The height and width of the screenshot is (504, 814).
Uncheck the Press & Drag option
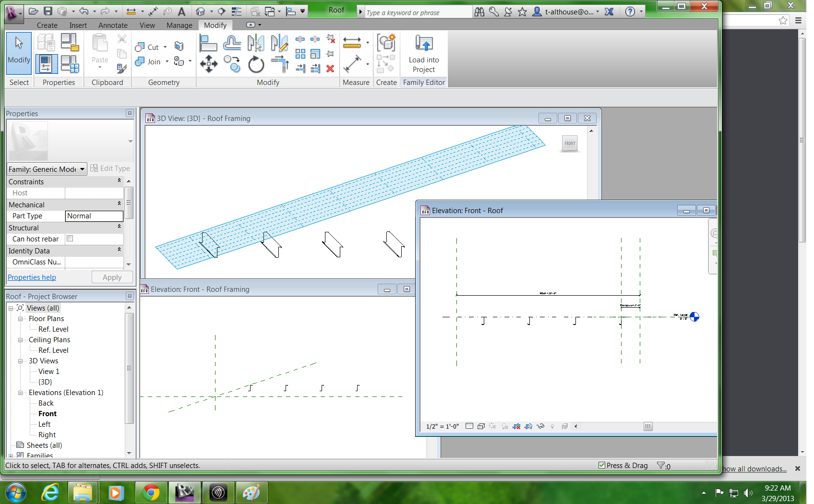pyautogui.click(x=602, y=465)
